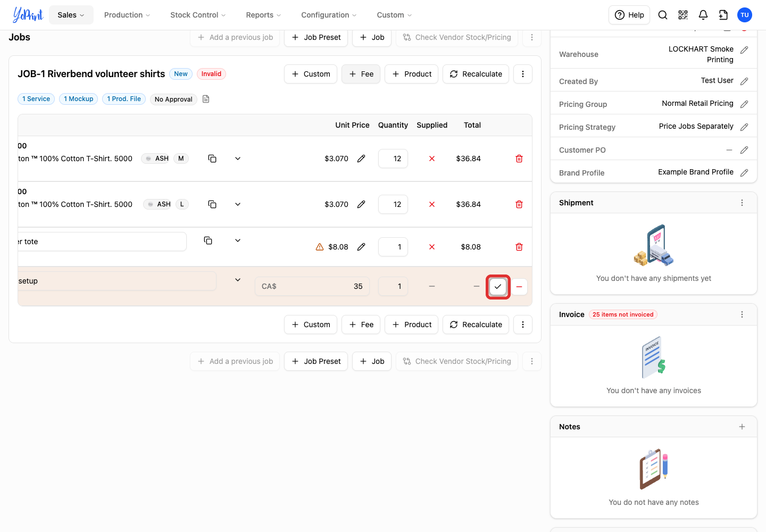Delete the ASH M shirt line item
The height and width of the screenshot is (532, 766).
[519, 159]
